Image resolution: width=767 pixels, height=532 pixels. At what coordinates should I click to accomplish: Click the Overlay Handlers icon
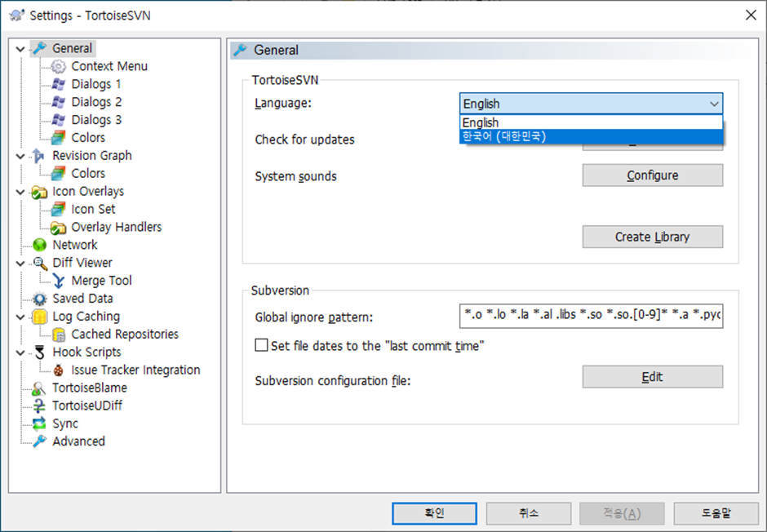(x=58, y=228)
